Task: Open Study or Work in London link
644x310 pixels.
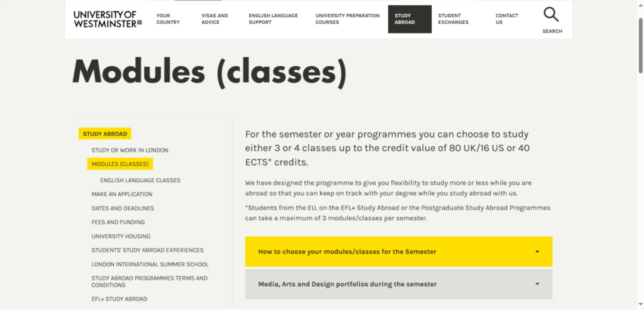Action: (130, 150)
